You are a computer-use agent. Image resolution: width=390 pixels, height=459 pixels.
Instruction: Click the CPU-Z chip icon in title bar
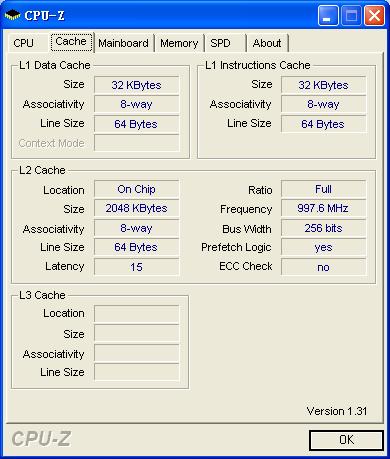click(x=12, y=15)
